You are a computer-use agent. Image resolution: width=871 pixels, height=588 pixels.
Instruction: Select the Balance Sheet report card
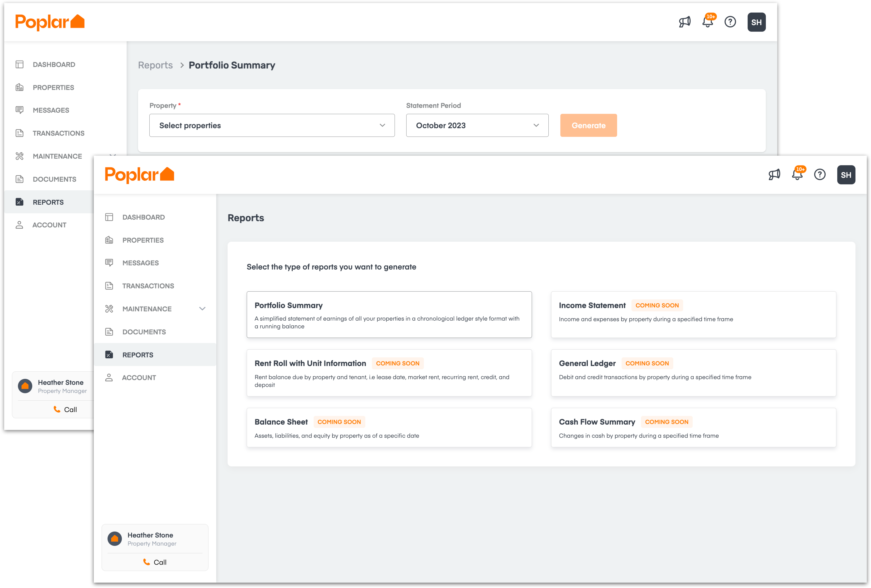click(389, 428)
